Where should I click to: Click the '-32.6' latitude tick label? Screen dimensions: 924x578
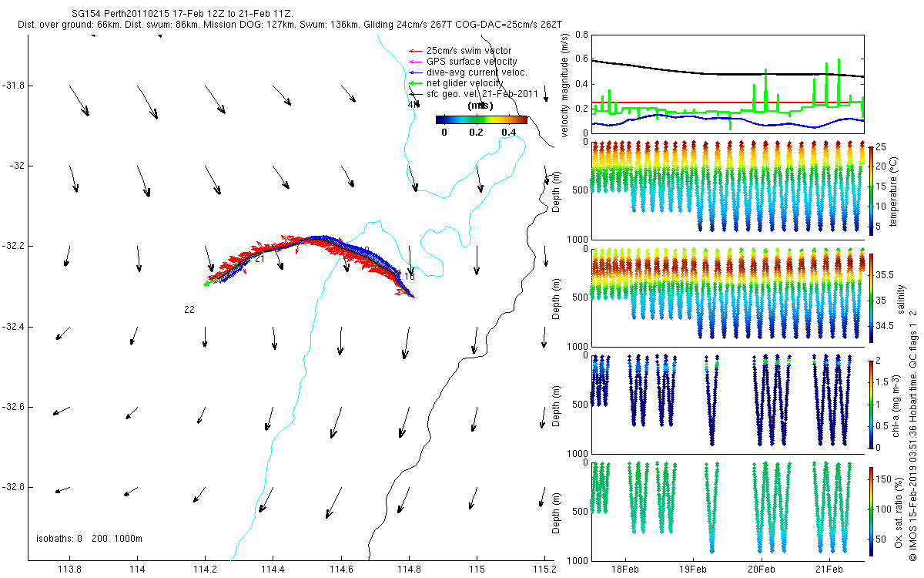pos(13,407)
